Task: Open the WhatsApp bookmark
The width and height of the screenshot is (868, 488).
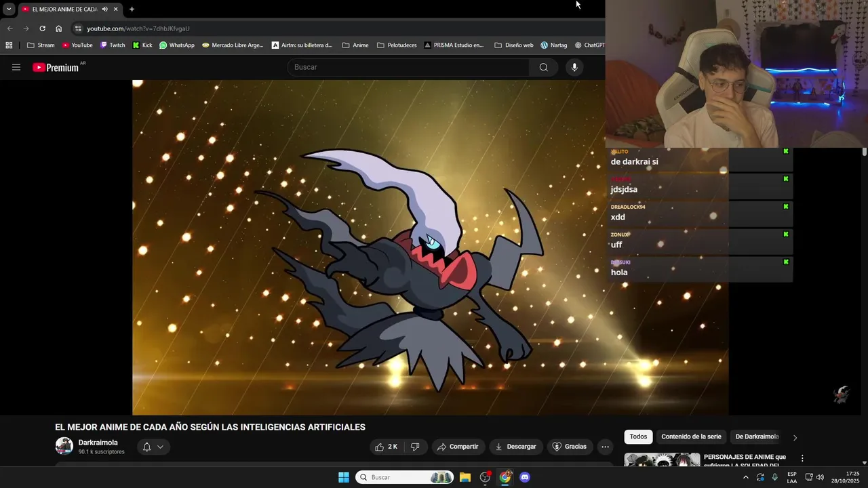Action: point(177,45)
